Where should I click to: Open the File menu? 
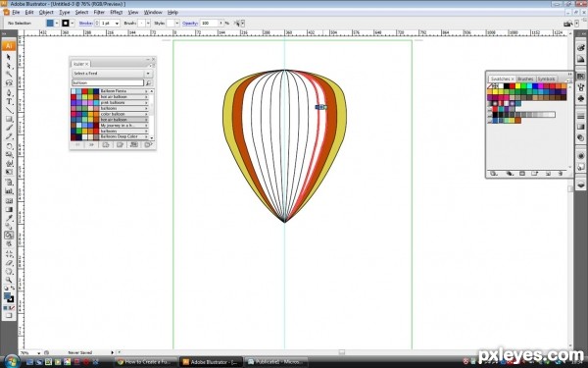[16, 13]
